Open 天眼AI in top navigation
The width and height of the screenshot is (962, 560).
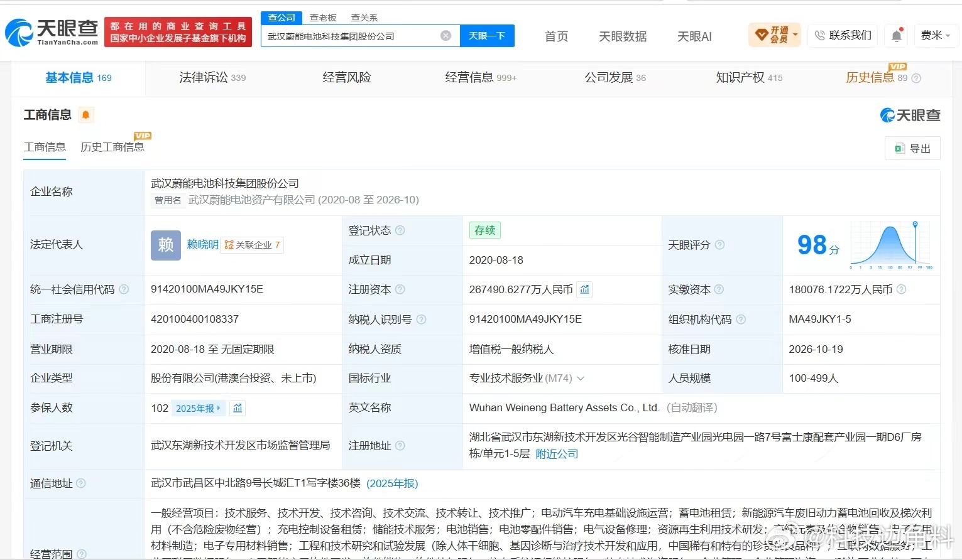(694, 36)
